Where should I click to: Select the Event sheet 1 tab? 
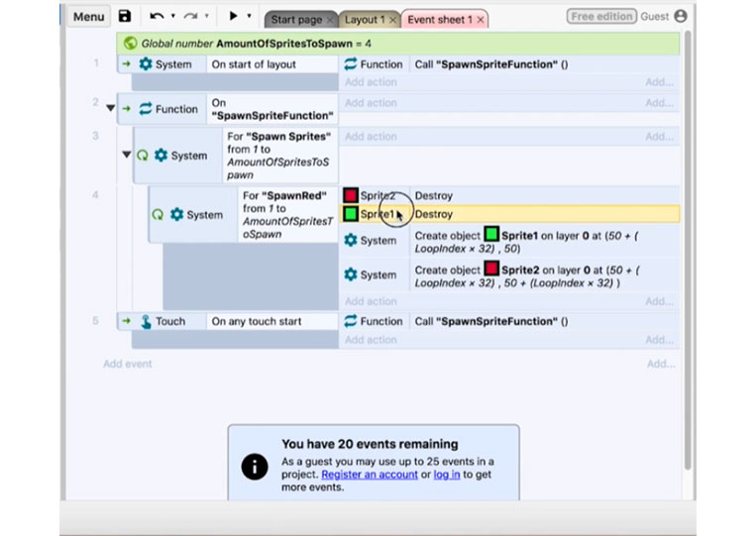pos(440,20)
